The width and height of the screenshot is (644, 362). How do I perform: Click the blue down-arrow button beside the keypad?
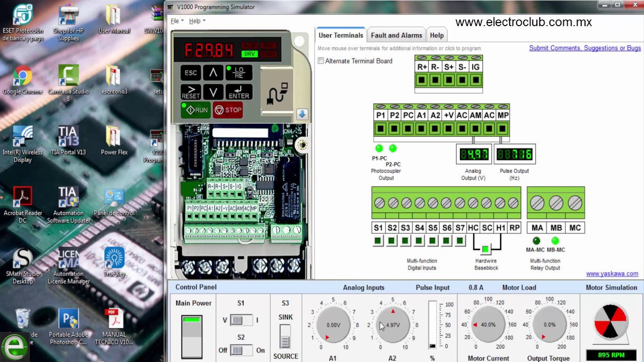(x=302, y=114)
